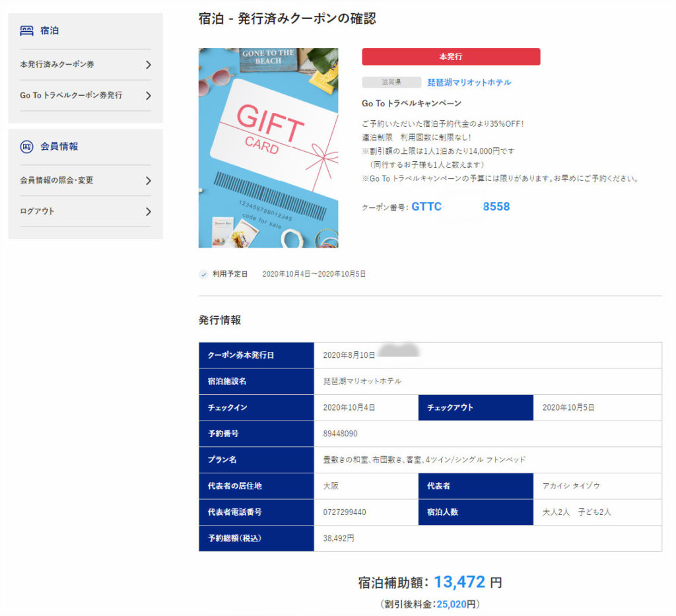Expand the Go To トラベルクーポン券発行 chevron
Image resolution: width=676 pixels, height=616 pixels.
[148, 96]
